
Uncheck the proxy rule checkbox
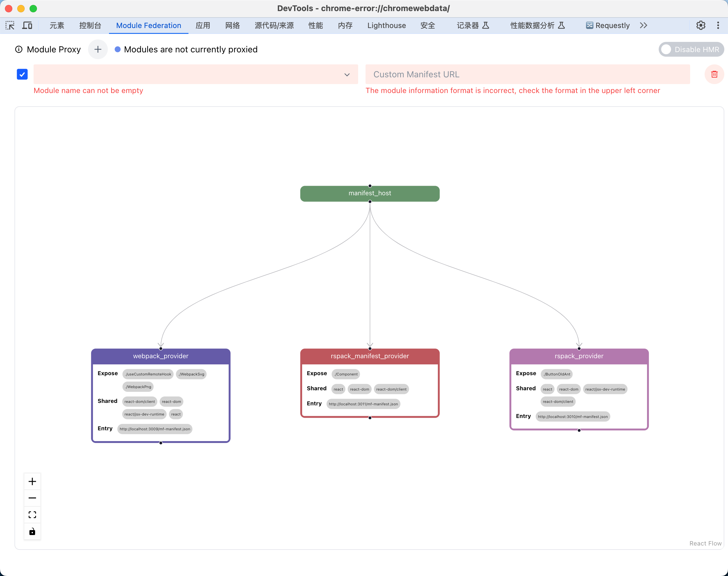tap(22, 74)
